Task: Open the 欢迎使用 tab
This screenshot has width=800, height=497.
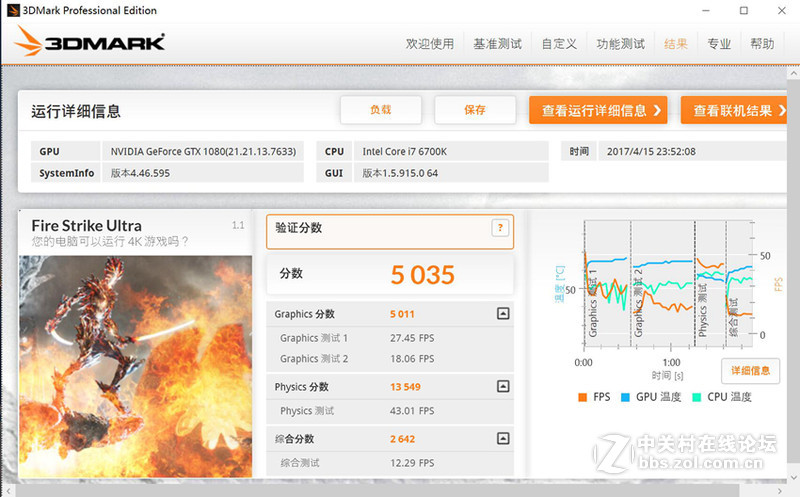Action: (430, 44)
